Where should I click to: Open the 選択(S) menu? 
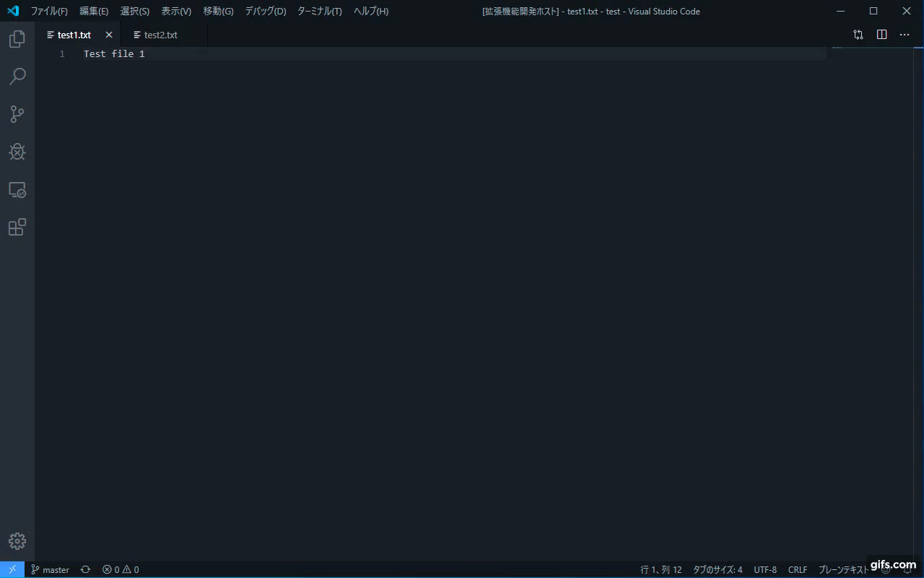(135, 12)
